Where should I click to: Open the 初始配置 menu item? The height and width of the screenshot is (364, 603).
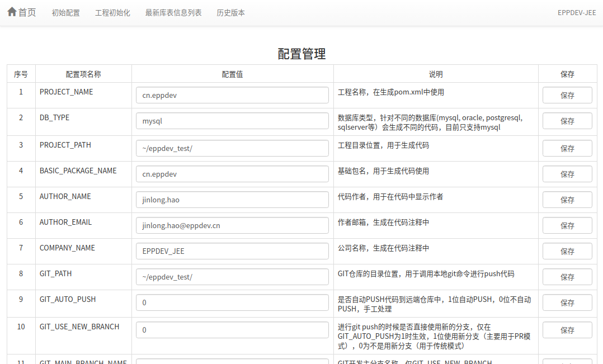65,13
